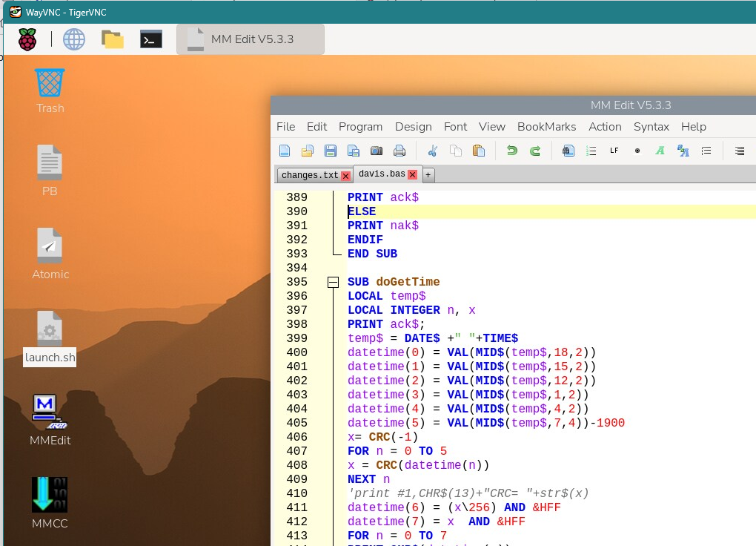Add a new tab with the plus button
The width and height of the screenshot is (756, 546).
pos(428,175)
